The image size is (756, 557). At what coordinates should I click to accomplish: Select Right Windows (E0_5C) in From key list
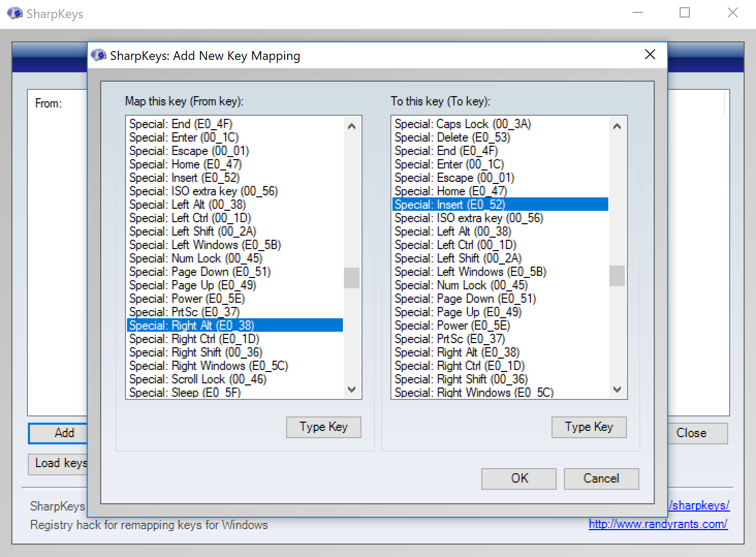[x=235, y=366]
